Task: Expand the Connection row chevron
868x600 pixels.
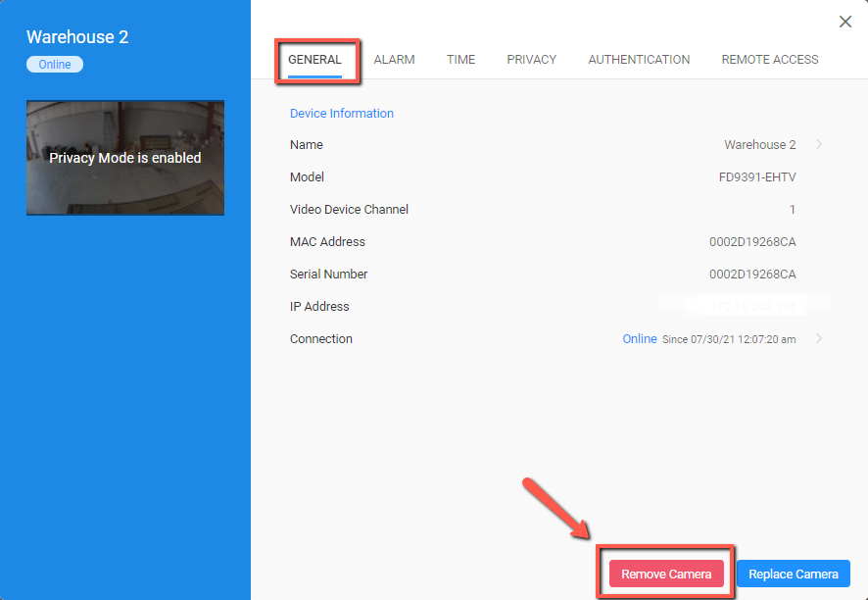Action: pos(819,338)
